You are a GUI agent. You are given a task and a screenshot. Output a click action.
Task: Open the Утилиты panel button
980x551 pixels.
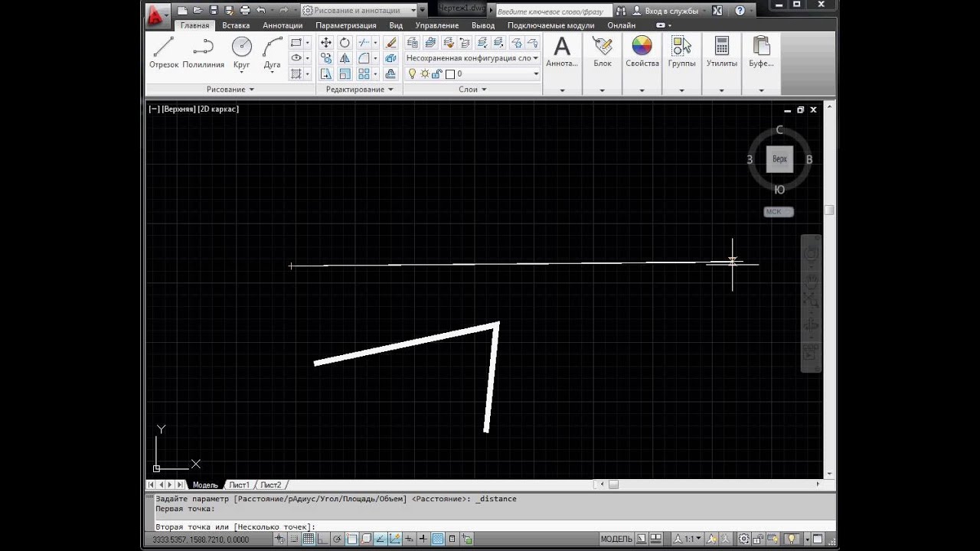pyautogui.click(x=722, y=54)
